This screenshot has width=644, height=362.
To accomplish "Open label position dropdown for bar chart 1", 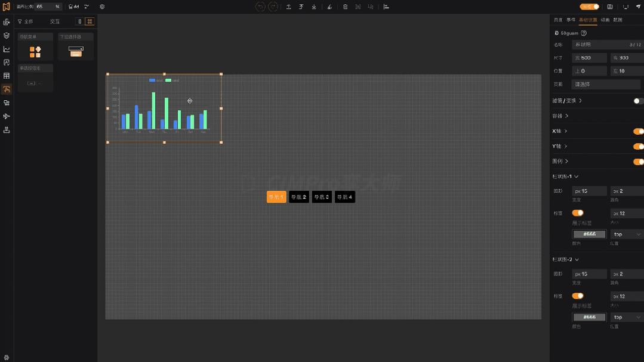I will click(627, 234).
